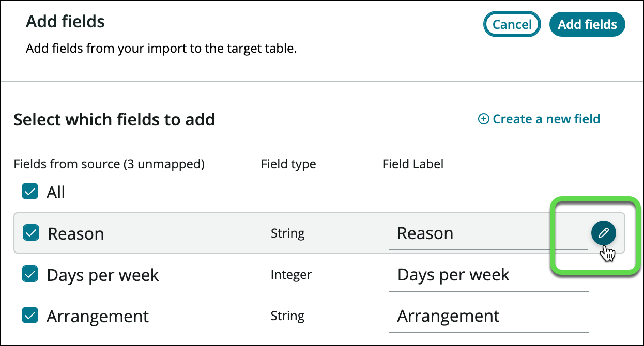The height and width of the screenshot is (346, 644).
Task: Toggle the Reason field checkbox
Action: pos(31,233)
